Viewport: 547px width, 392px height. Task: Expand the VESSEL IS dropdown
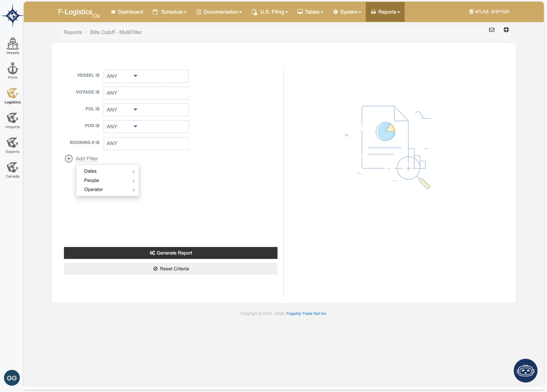[135, 76]
